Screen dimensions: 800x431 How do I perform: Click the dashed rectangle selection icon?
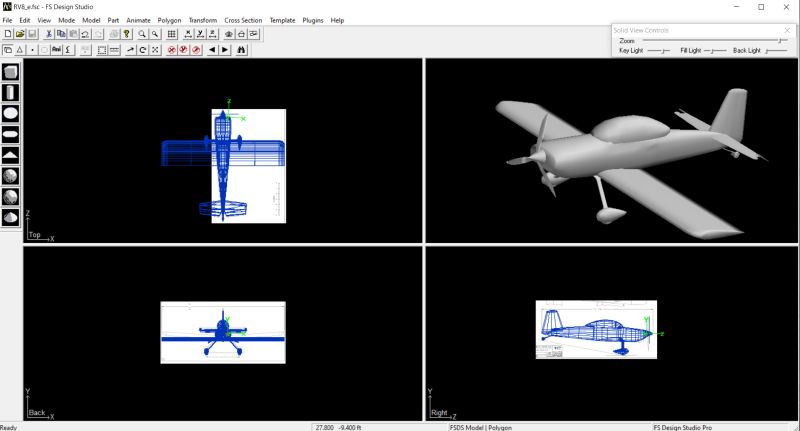coord(102,50)
